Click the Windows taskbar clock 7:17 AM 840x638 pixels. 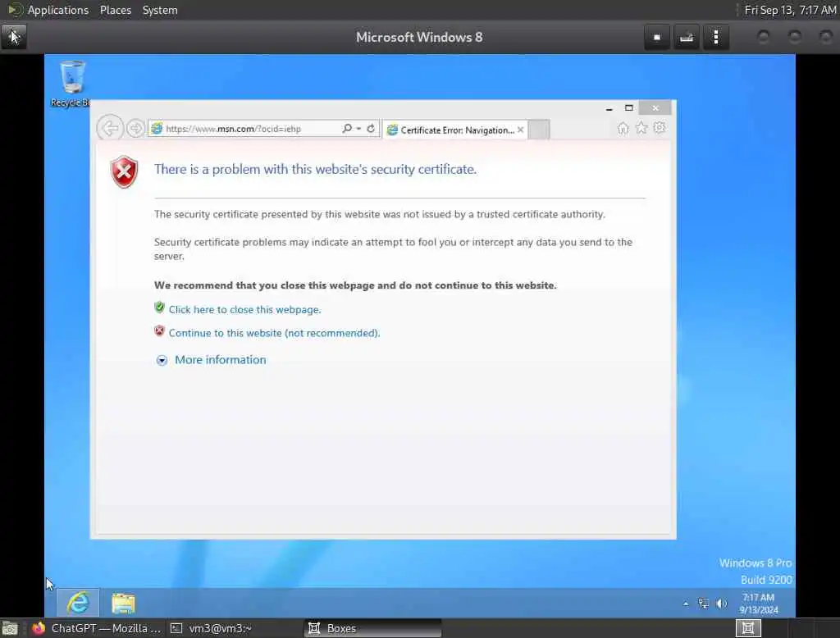[759, 604]
